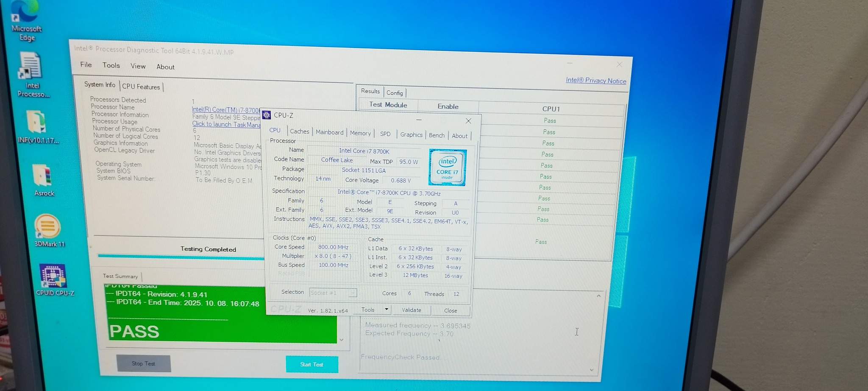Click the '12 MBytes' Level 3 cache value

point(415,275)
